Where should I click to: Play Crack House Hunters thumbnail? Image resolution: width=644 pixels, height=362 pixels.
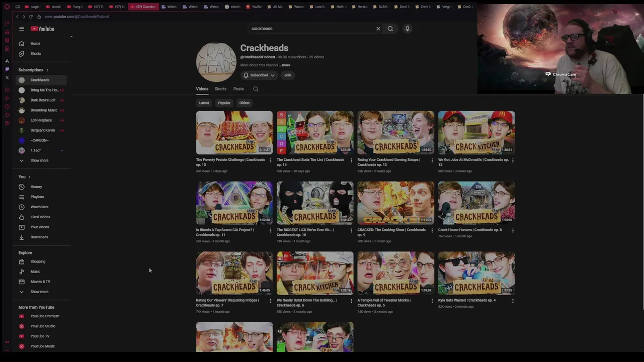(476, 203)
